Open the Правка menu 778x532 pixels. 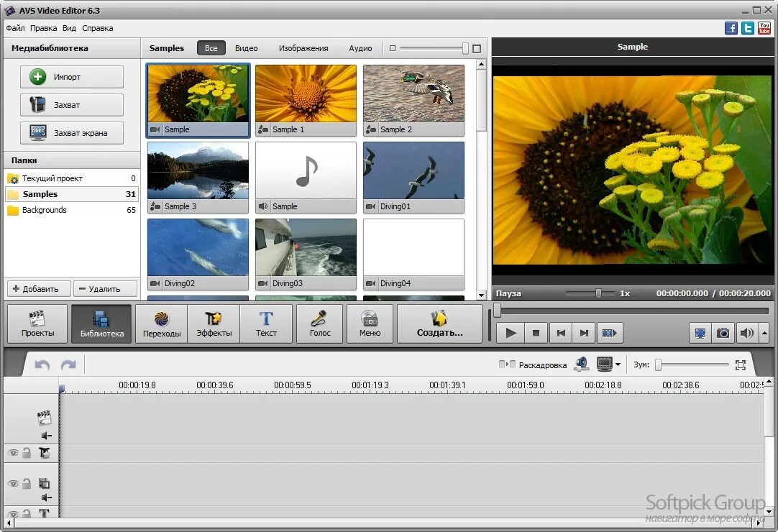43,28
